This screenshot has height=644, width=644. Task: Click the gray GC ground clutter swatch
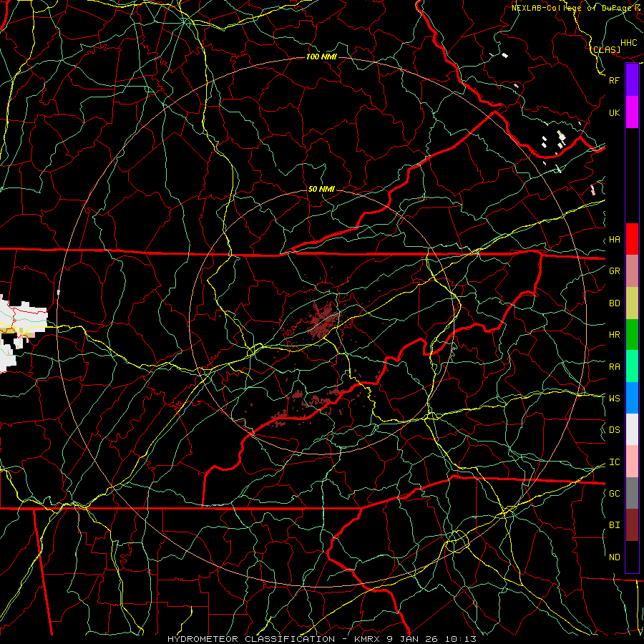pyautogui.click(x=632, y=493)
